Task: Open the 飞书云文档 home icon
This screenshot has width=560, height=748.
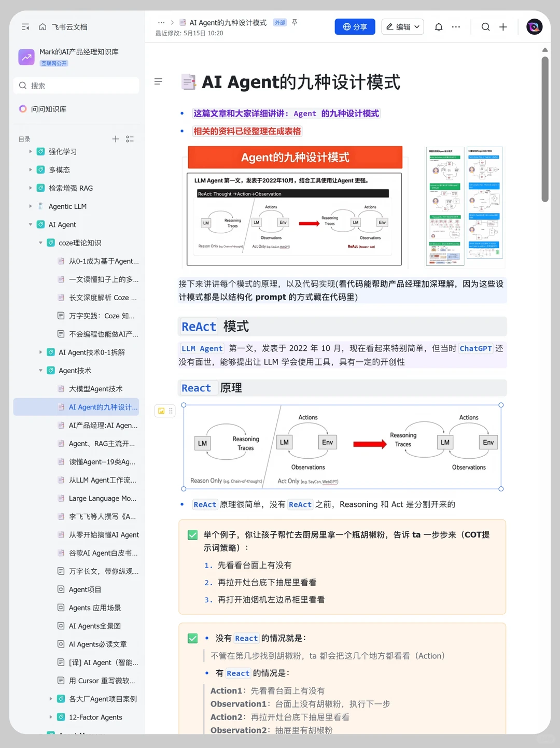Action: click(x=43, y=27)
